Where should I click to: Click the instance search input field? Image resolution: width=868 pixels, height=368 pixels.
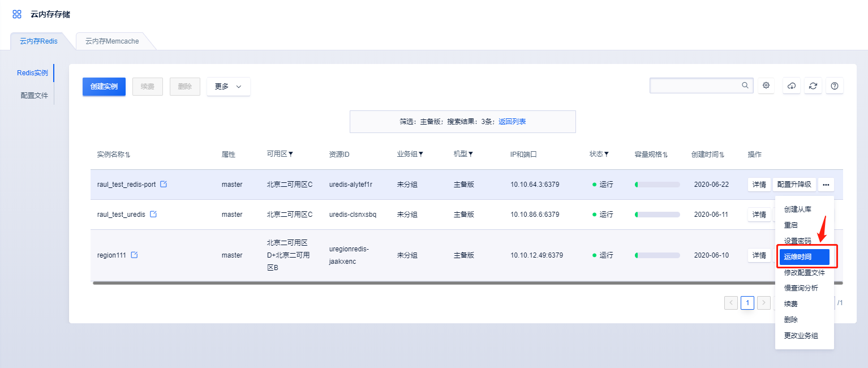(696, 85)
